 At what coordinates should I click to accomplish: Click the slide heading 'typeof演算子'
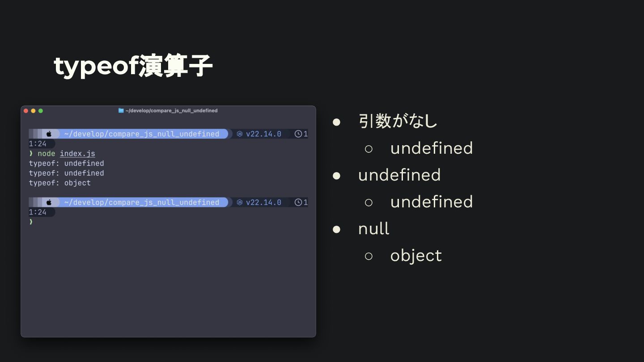pos(133,66)
